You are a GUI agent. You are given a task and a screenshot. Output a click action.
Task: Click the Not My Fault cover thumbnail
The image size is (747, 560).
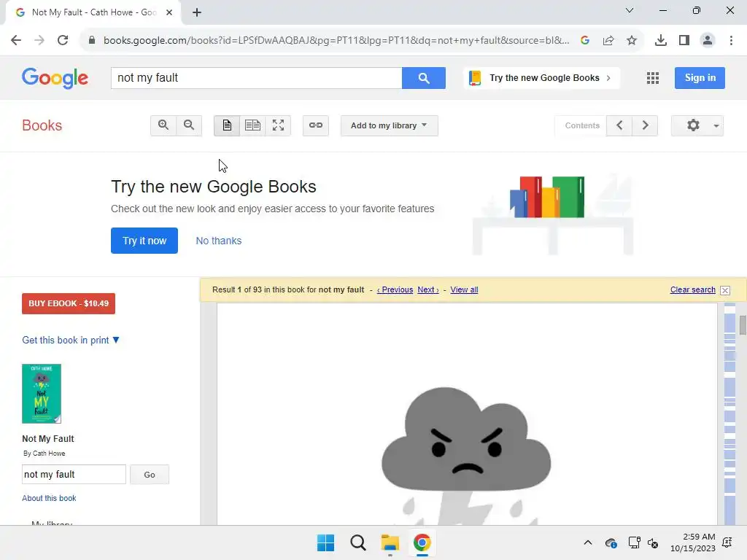click(x=42, y=393)
